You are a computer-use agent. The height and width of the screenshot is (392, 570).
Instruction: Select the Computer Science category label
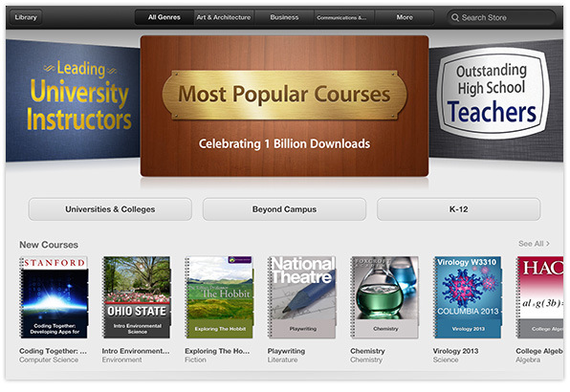49,359
